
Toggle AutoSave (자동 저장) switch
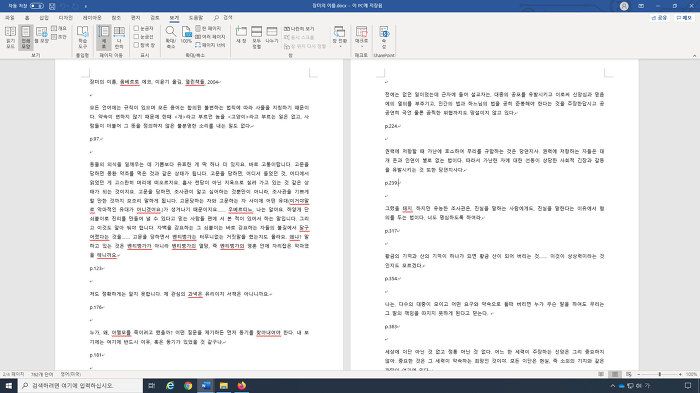(37, 6)
